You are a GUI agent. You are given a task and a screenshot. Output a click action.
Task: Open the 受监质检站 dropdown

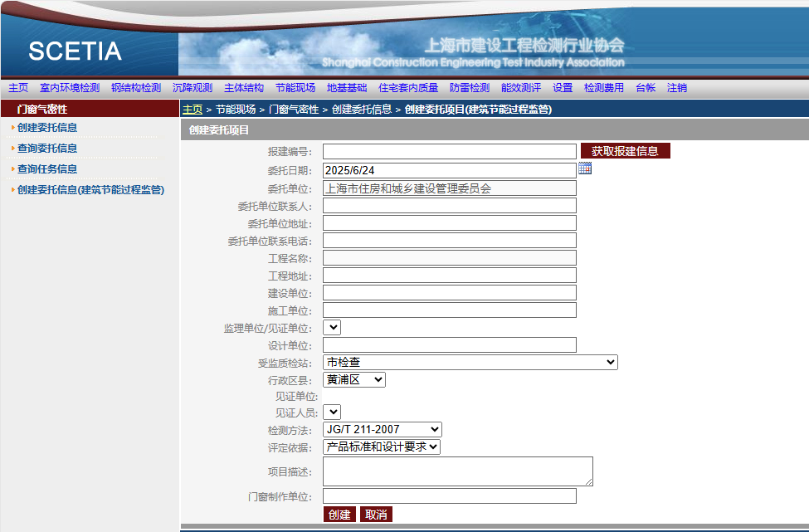pyautogui.click(x=470, y=362)
